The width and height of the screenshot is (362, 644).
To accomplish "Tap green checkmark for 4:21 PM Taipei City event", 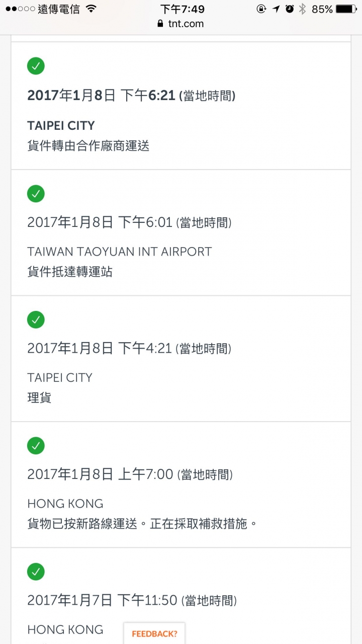I will (36, 319).
